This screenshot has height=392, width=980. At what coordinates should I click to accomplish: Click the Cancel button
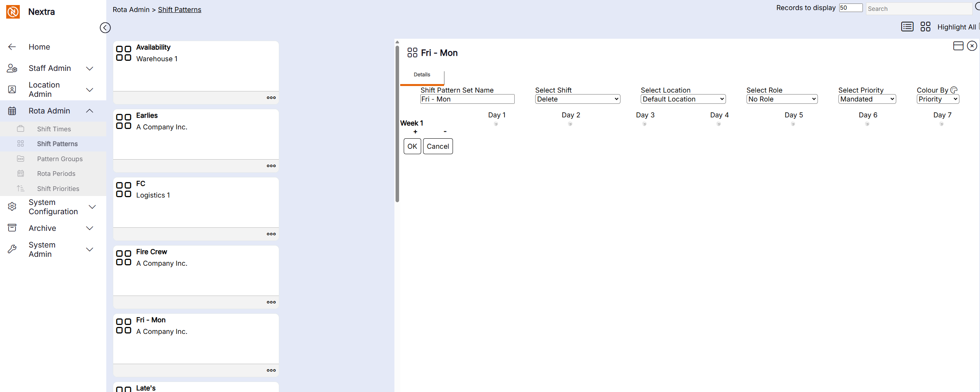(x=438, y=146)
